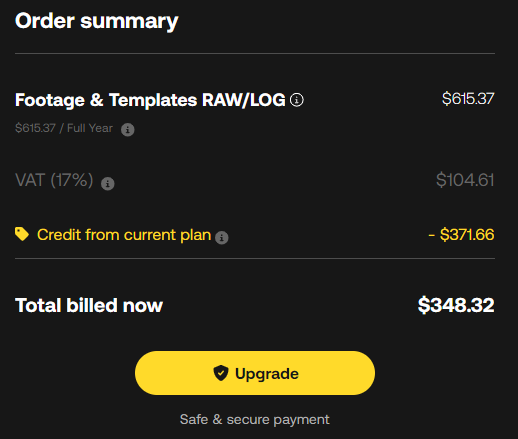Click the info icon next to Full Year
Screen dimensions: 518x439
point(128,129)
